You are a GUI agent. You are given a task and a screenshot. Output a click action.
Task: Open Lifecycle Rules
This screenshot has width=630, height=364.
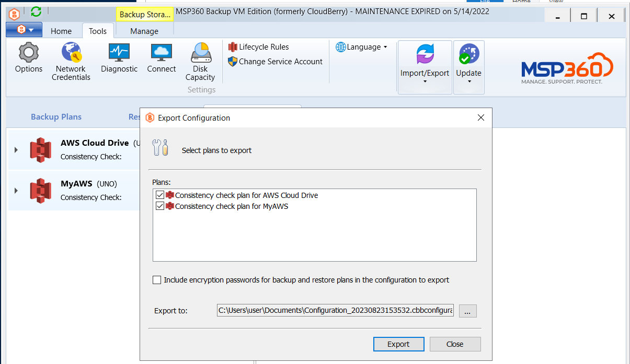(259, 47)
